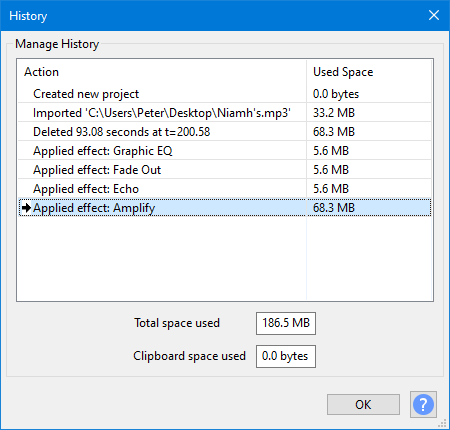Confirm with the OK button
The image size is (450, 430).
point(363,404)
